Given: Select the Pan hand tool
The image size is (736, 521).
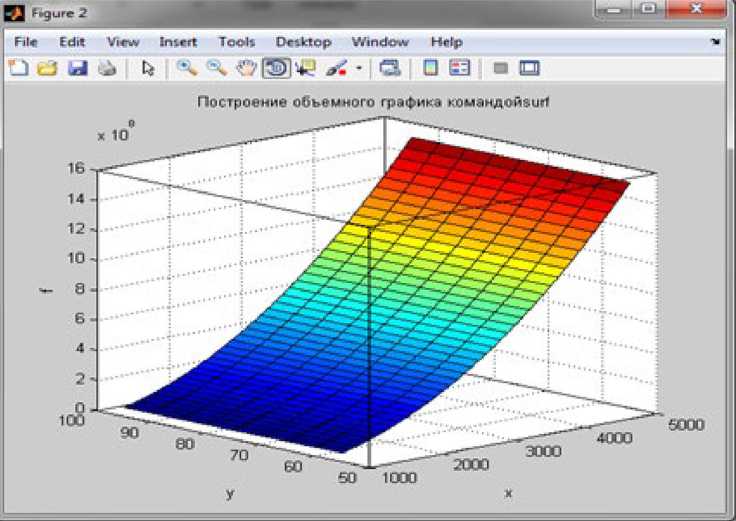Looking at the screenshot, I should click(246, 68).
